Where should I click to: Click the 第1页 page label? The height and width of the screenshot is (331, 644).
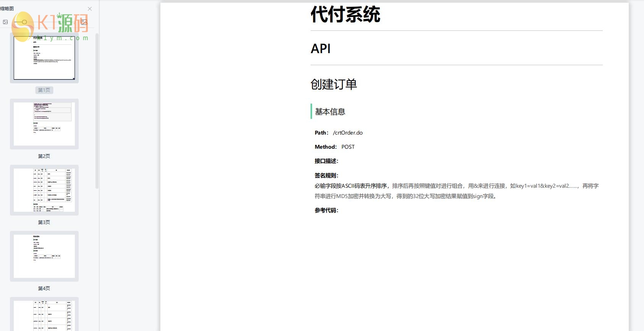coord(44,90)
